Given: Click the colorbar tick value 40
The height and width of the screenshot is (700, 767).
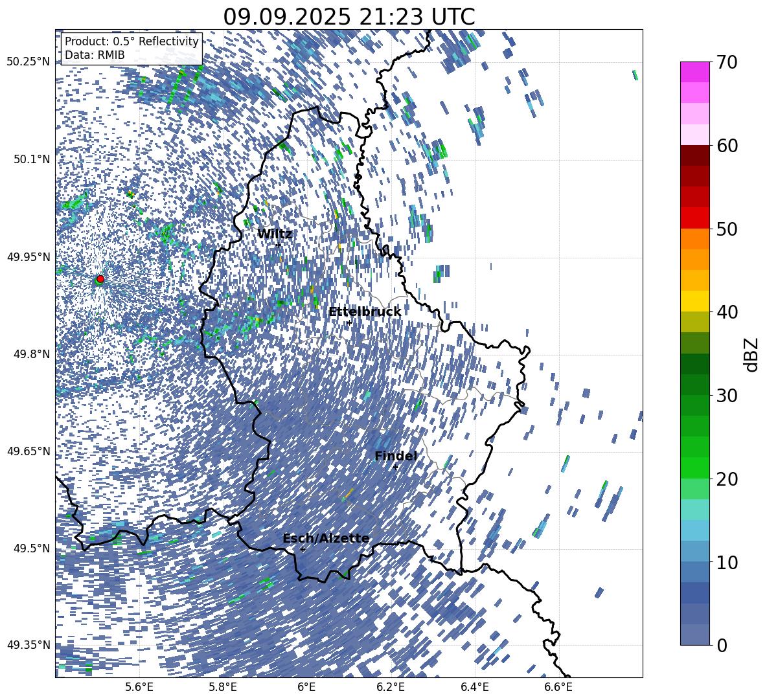Looking at the screenshot, I should pos(727,312).
